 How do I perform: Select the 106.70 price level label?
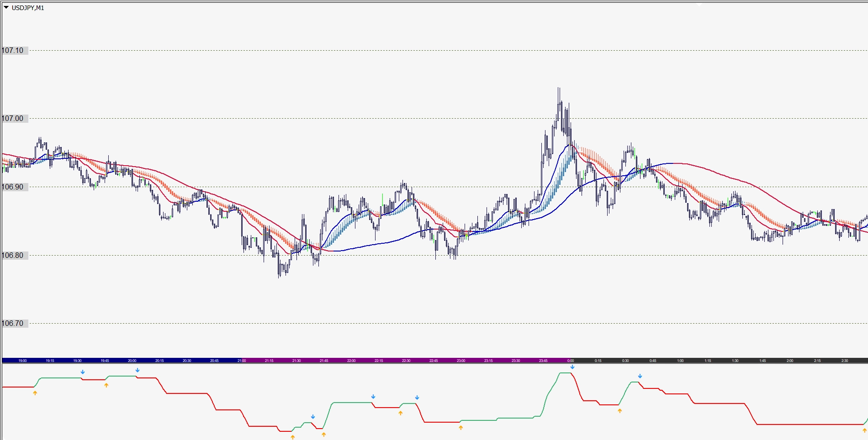pos(13,323)
